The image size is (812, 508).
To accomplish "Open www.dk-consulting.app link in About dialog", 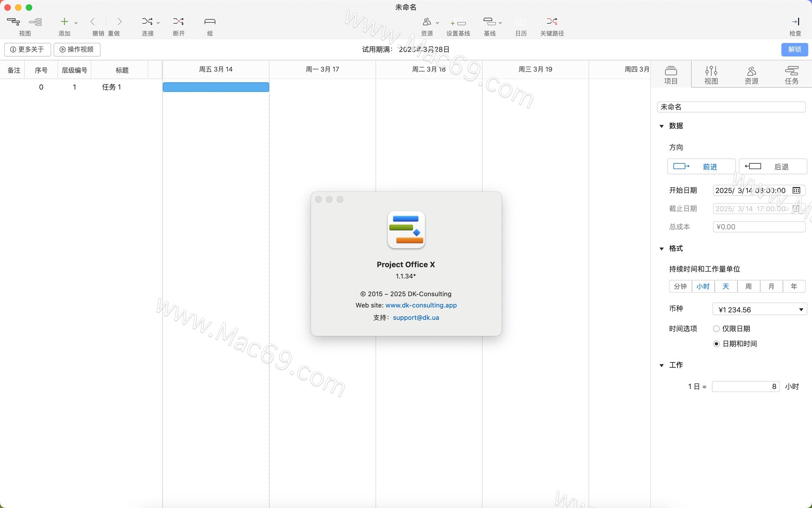I will pos(421,305).
